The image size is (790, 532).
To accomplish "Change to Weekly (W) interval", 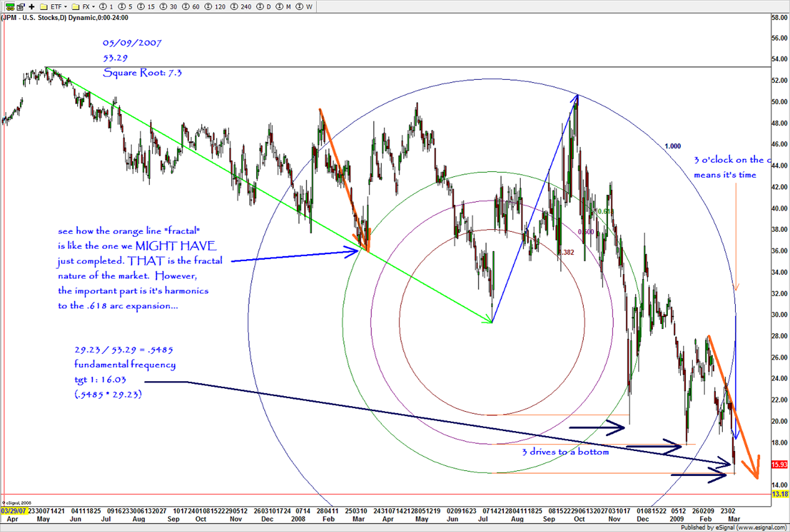I will click(305, 7).
